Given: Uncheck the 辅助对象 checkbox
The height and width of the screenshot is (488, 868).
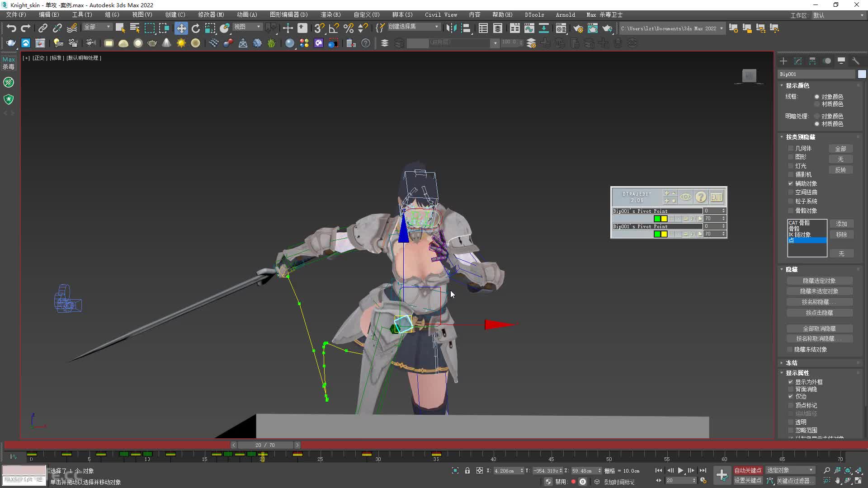Looking at the screenshot, I should click(791, 183).
